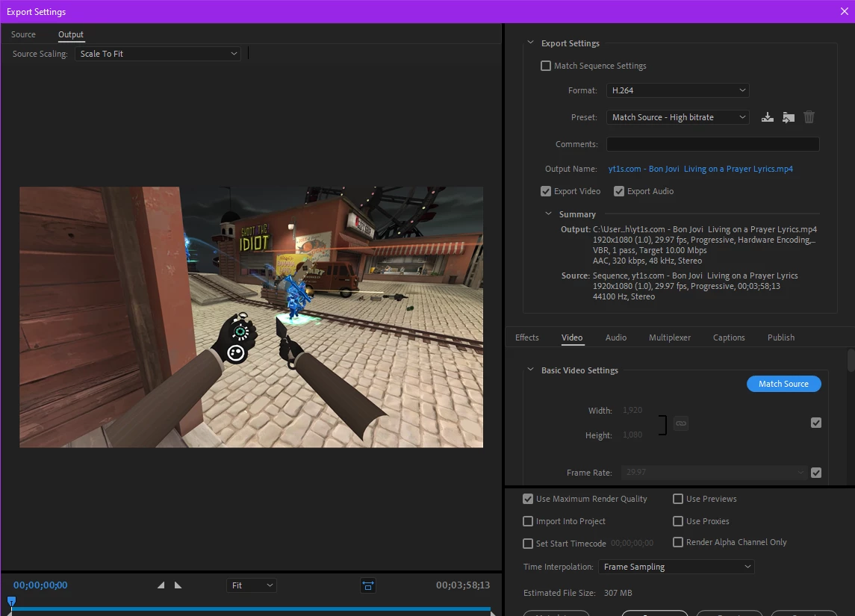Enable Use Proxies checkbox
The height and width of the screenshot is (616, 855).
click(678, 521)
